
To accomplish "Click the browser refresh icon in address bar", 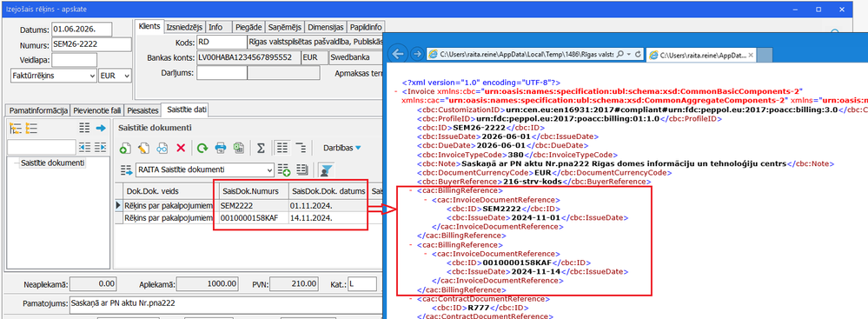I will coord(638,54).
